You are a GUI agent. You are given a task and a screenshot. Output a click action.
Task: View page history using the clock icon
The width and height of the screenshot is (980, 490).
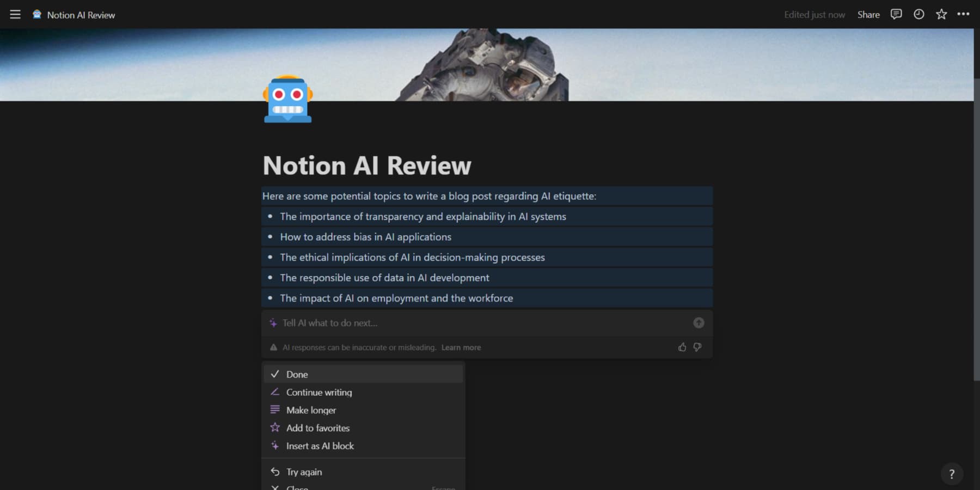(918, 14)
